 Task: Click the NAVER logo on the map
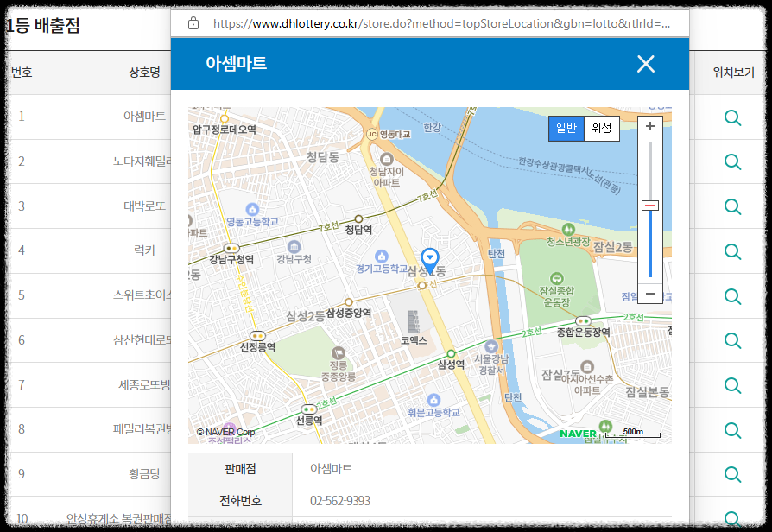point(578,434)
